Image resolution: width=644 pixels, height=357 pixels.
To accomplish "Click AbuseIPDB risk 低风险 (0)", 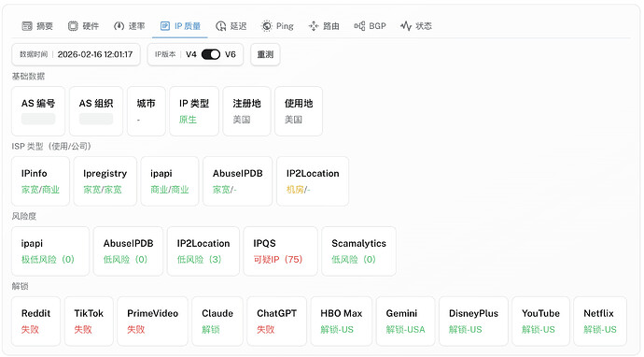I will (125, 260).
